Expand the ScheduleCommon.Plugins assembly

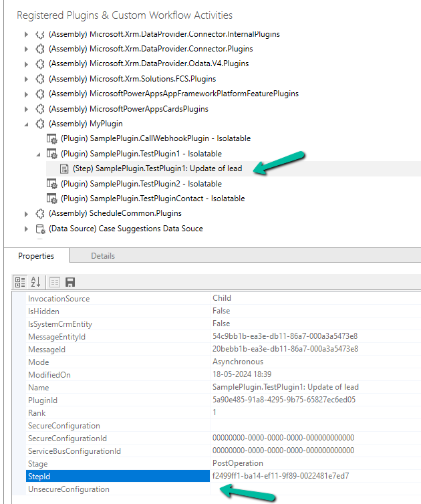pos(26,214)
